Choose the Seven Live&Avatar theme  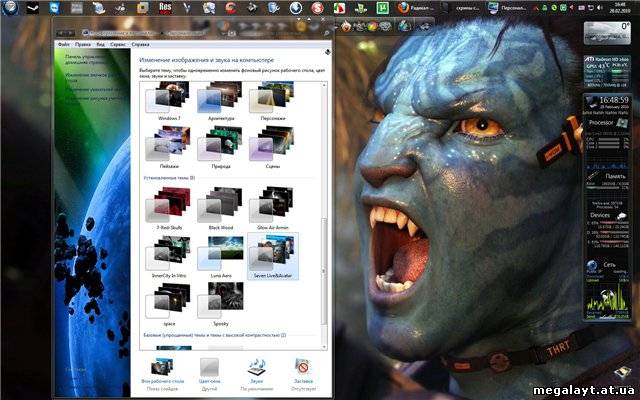coord(273,256)
